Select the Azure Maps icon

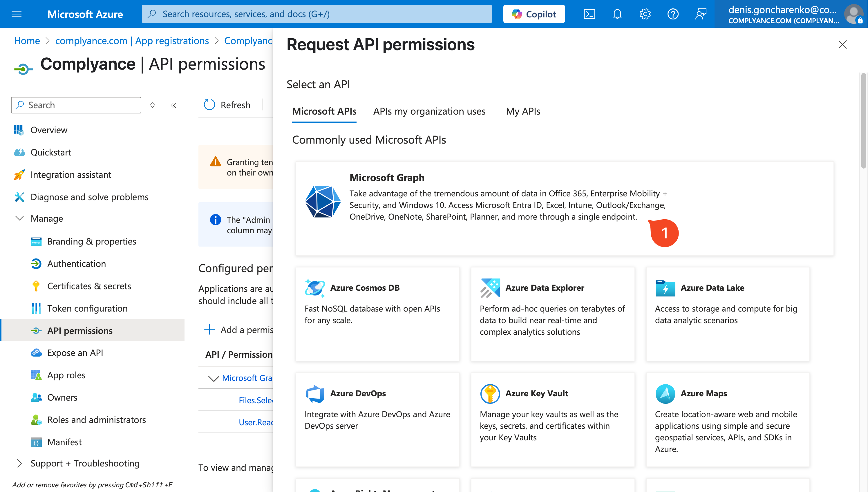(x=665, y=394)
